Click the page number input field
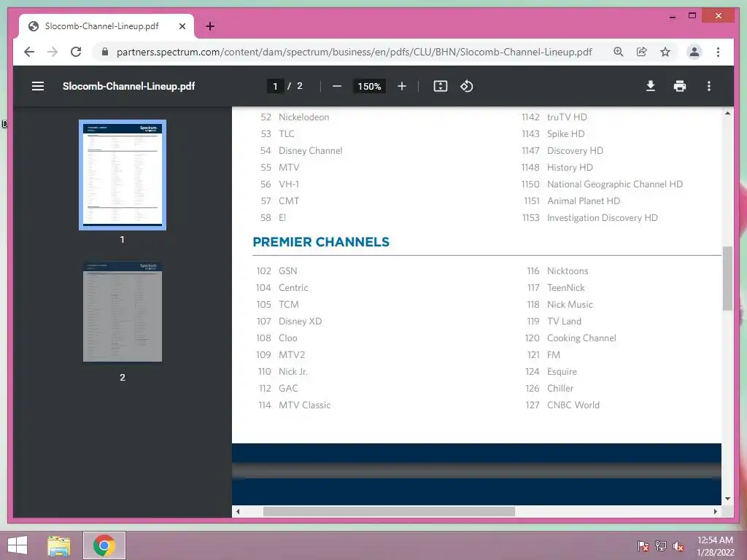 tap(275, 86)
